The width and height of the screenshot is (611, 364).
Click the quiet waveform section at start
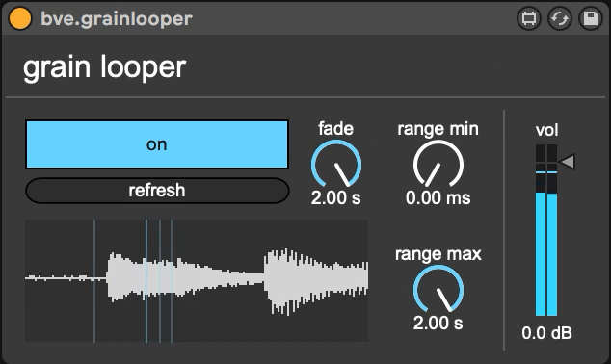coord(66,278)
